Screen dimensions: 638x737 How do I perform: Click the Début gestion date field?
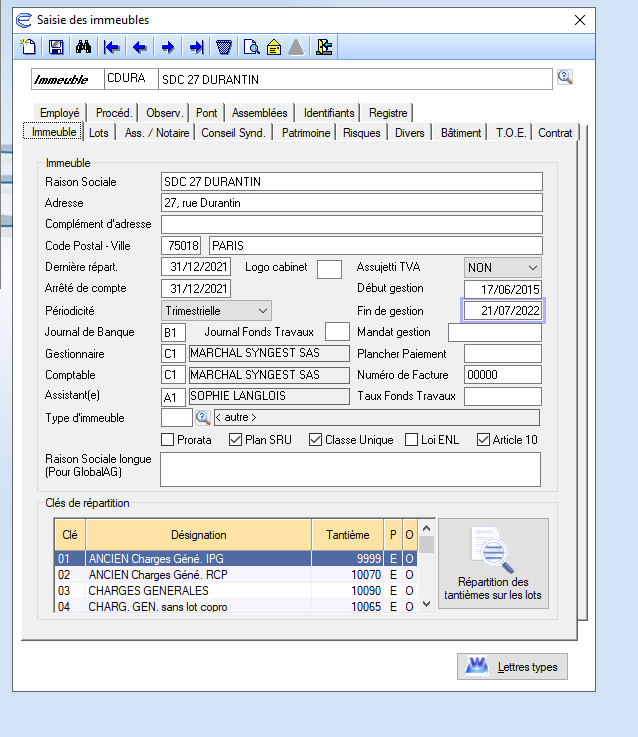point(503,289)
